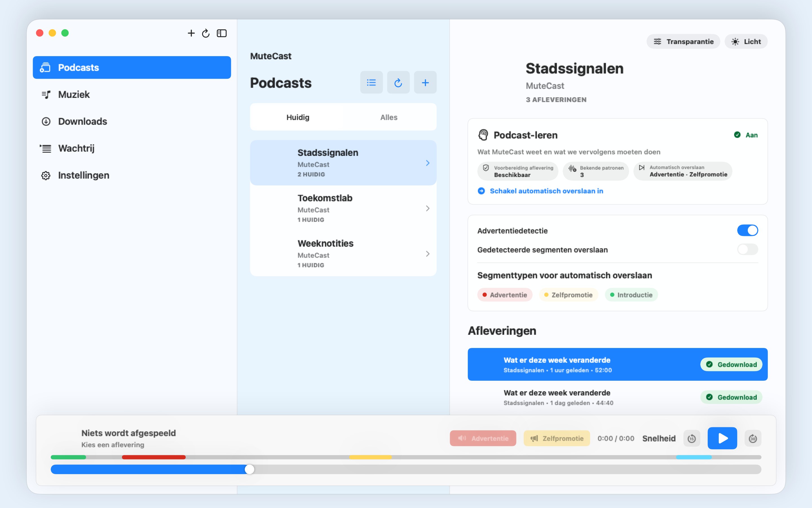Click the Aan status indicator

tap(745, 135)
